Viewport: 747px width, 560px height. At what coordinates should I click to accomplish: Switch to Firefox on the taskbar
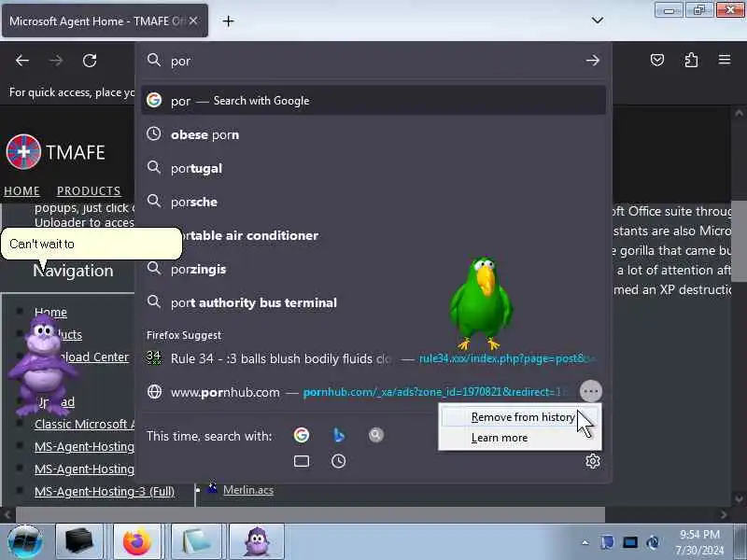tap(136, 541)
